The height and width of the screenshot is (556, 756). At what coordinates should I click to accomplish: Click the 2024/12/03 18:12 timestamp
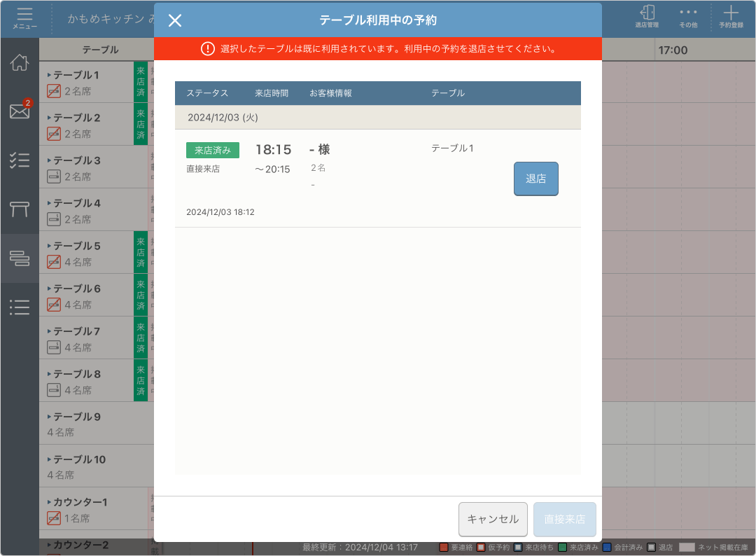click(220, 212)
